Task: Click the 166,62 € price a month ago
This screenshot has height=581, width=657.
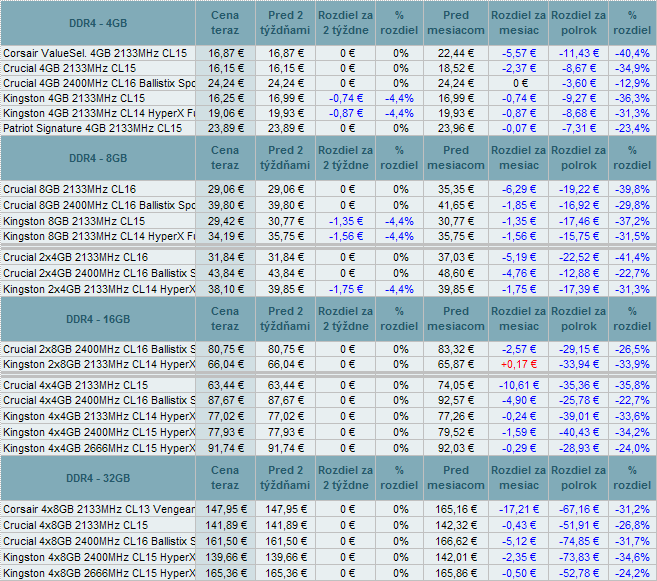Action: tap(456, 541)
